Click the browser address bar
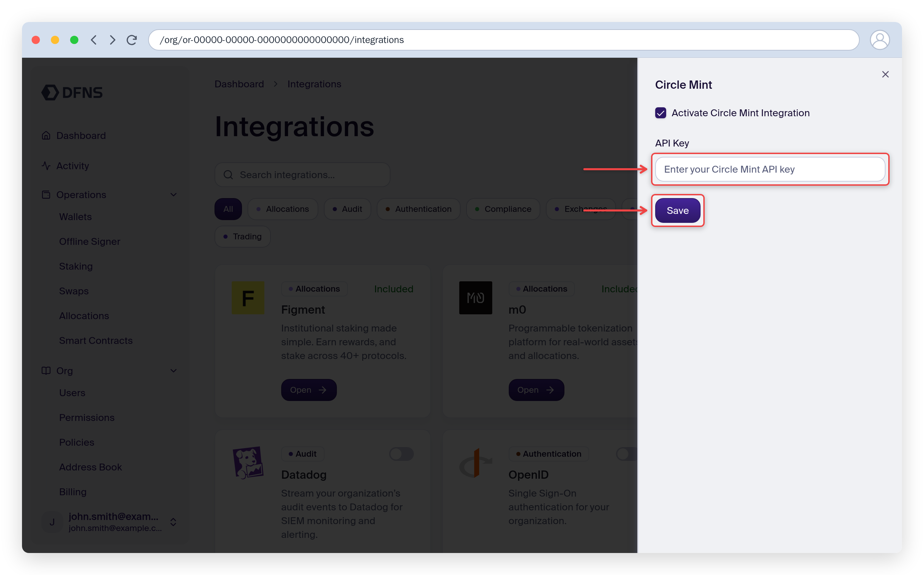 tap(504, 40)
